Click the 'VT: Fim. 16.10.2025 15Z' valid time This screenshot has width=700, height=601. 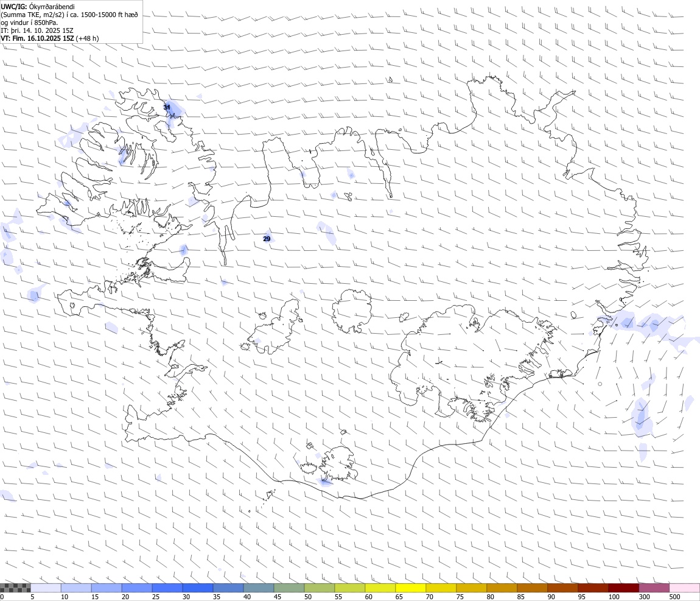[38, 38]
